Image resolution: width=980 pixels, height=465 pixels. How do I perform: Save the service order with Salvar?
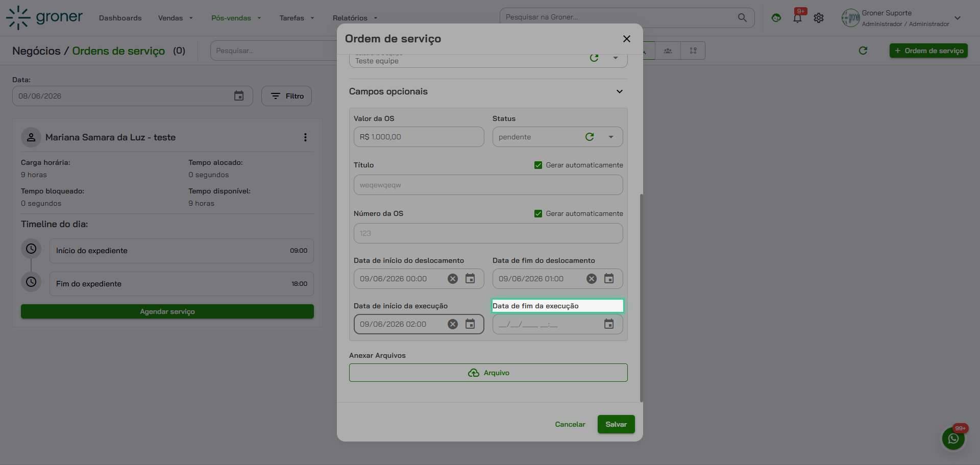click(616, 424)
